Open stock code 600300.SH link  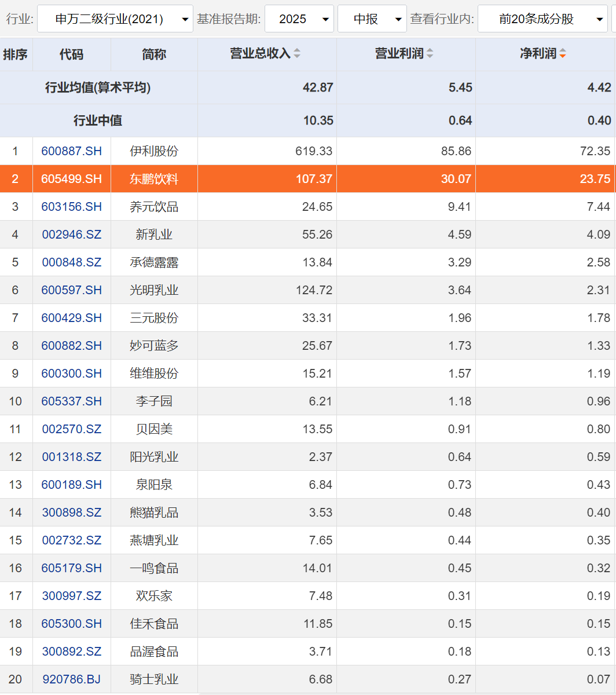(72, 374)
